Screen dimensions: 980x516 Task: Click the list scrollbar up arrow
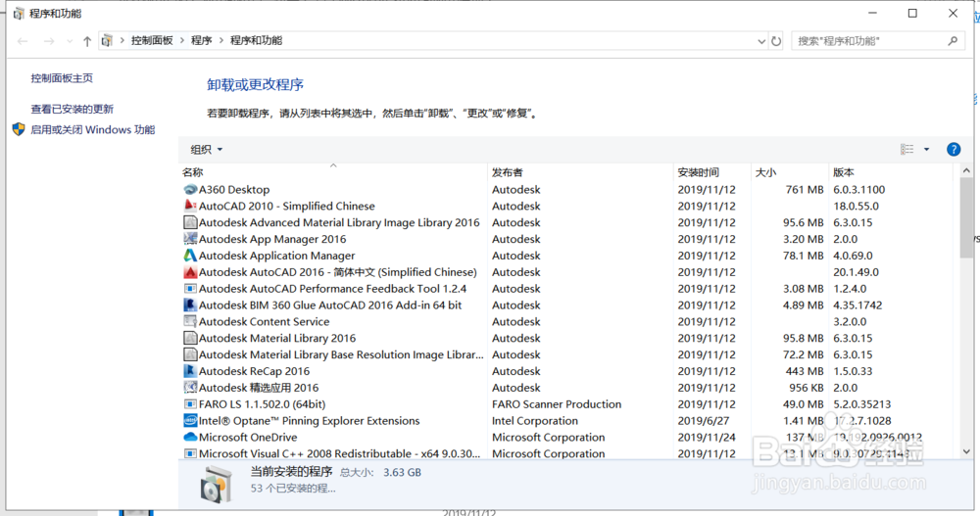966,170
